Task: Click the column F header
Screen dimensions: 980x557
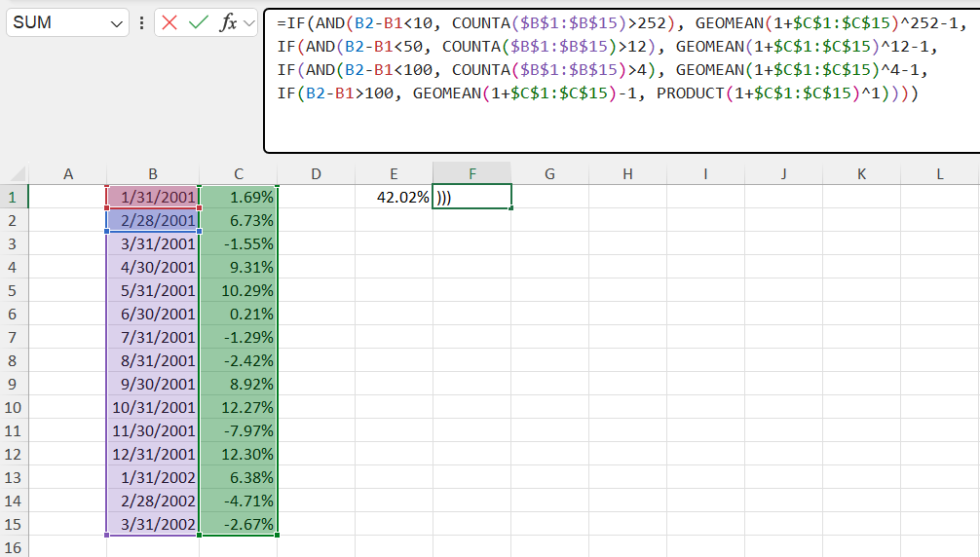Action: 471,173
